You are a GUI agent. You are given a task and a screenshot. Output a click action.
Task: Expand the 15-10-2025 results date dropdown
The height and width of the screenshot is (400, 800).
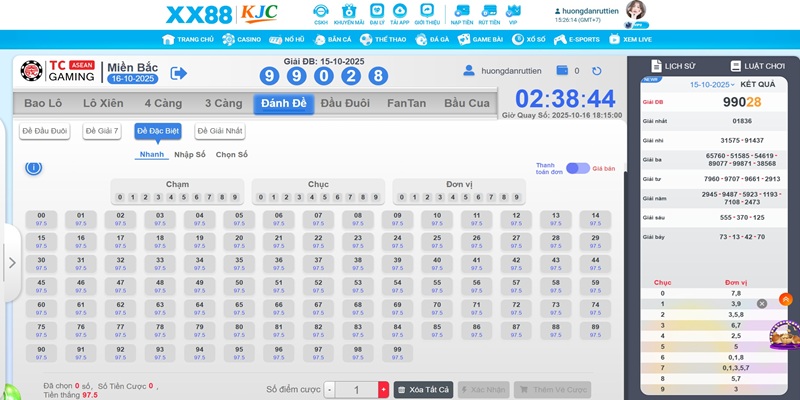(712, 85)
